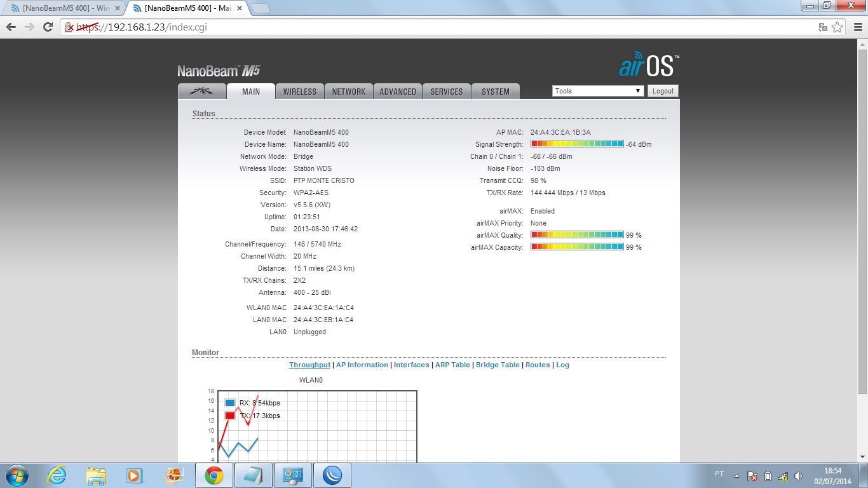Click the Version value v5.5.6 (XW)
868x488 pixels.
tap(312, 205)
